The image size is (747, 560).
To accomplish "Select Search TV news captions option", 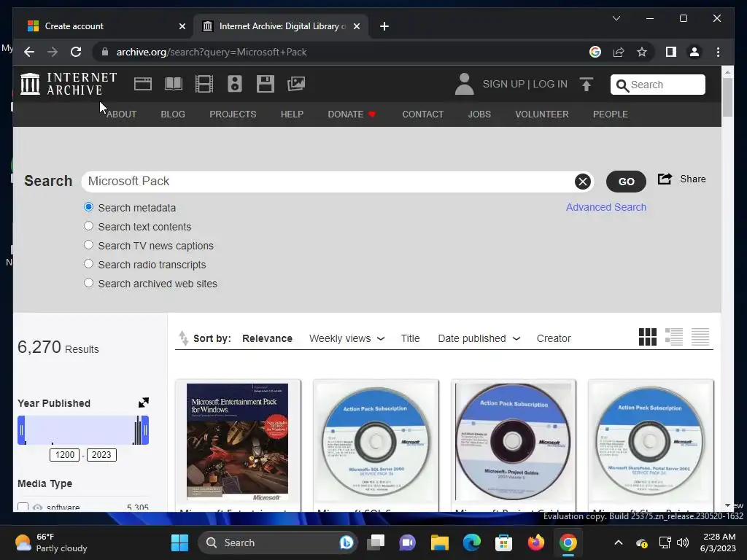I will (88, 245).
